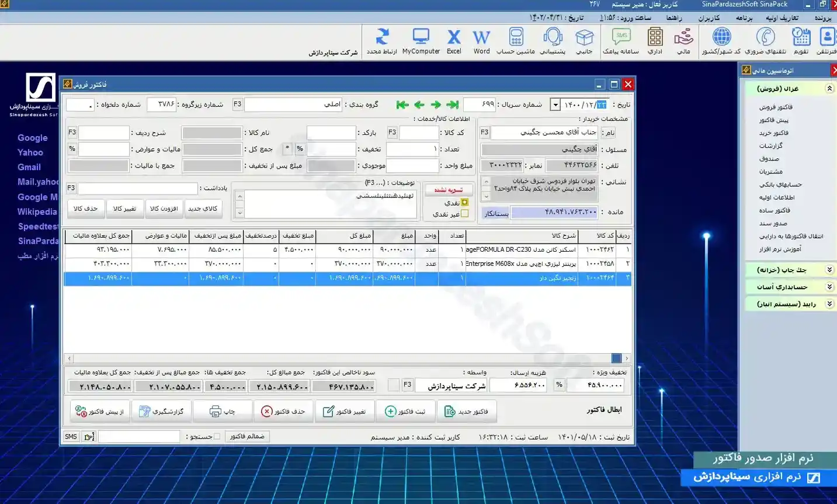Open the تقویم calendar tool
Viewport: 837px width, 504px height.
click(801, 41)
